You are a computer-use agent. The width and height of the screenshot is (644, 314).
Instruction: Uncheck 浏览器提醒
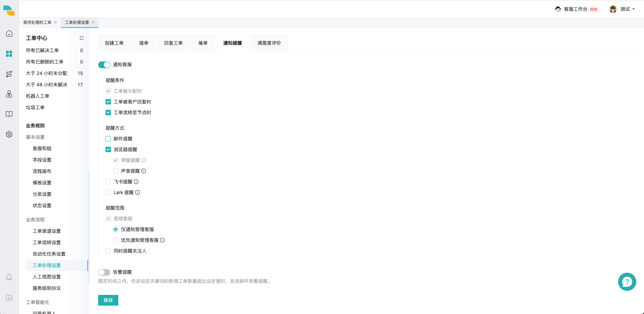(x=108, y=149)
